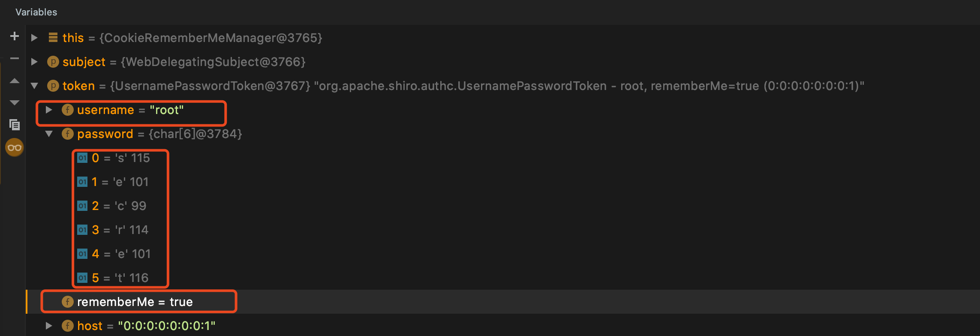Remove watch using the minus icon

(15, 59)
